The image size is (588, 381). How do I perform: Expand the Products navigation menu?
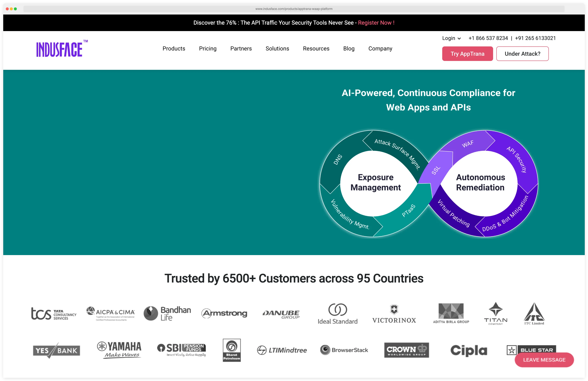174,49
